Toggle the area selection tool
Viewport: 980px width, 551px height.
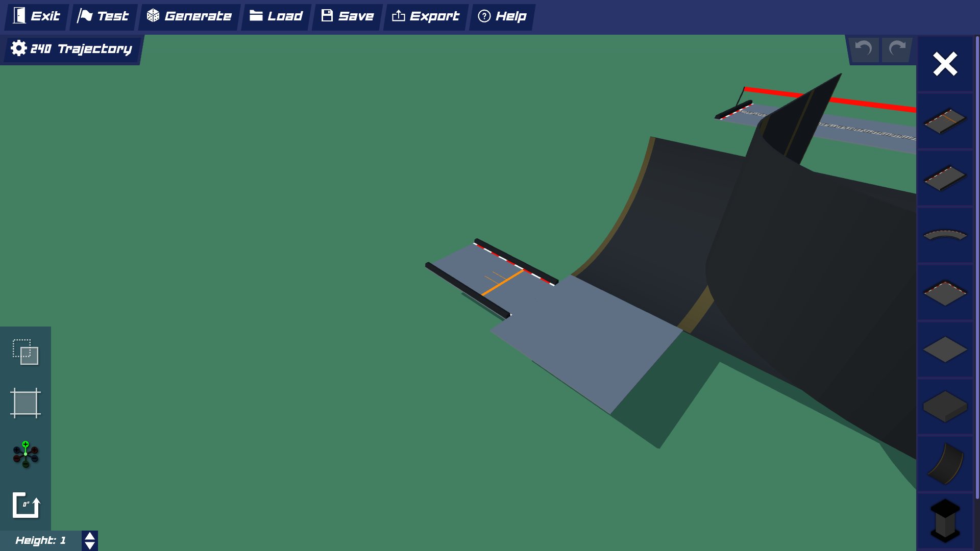point(26,352)
